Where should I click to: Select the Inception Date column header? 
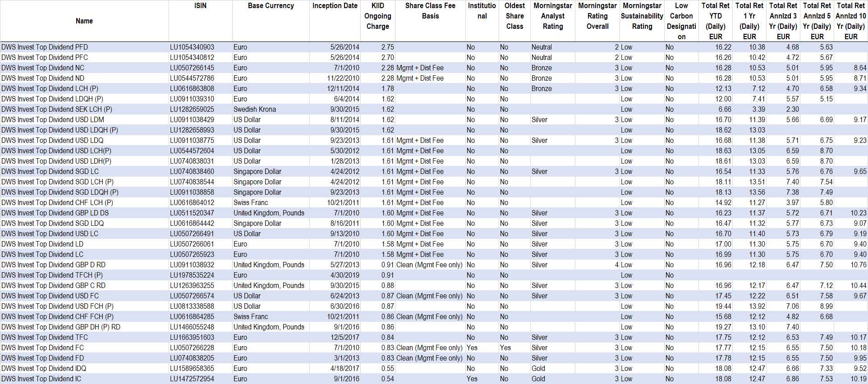click(x=335, y=6)
